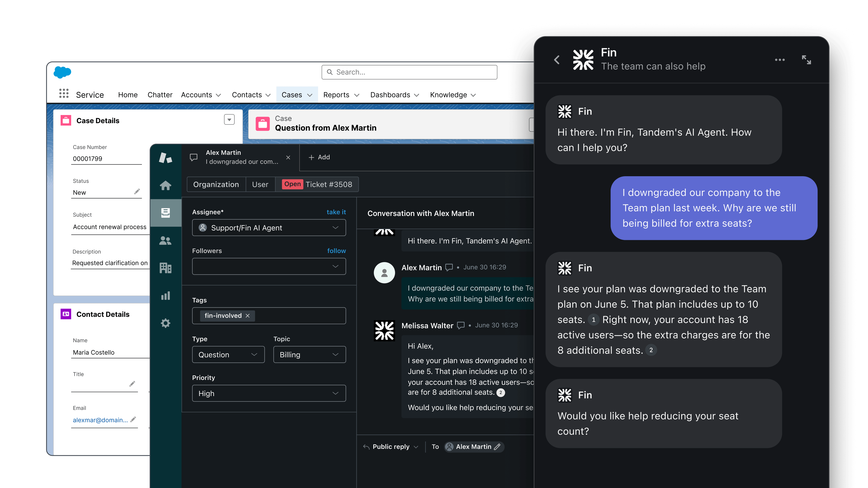This screenshot has width=868, height=488.
Task: Click the 'take it' link
Action: pyautogui.click(x=336, y=212)
